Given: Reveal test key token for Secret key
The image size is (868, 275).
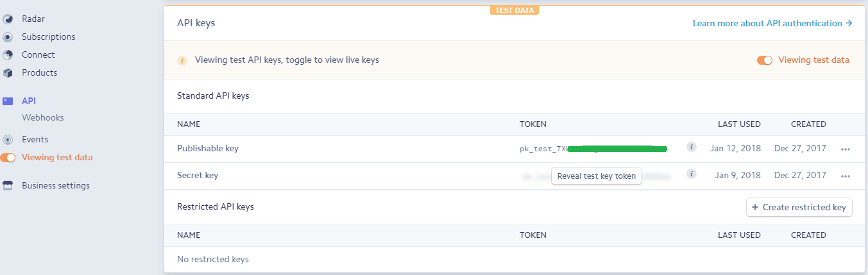Looking at the screenshot, I should pos(596,176).
